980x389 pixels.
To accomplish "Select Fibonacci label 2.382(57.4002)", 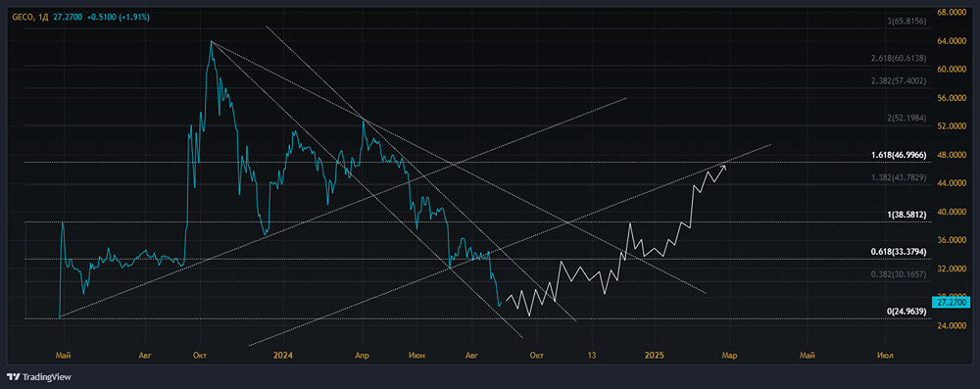I will click(x=898, y=81).
